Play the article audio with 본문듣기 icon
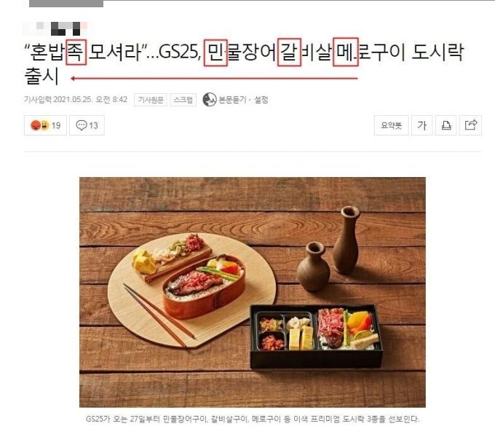Viewport: 495px width, 448px height. click(210, 100)
